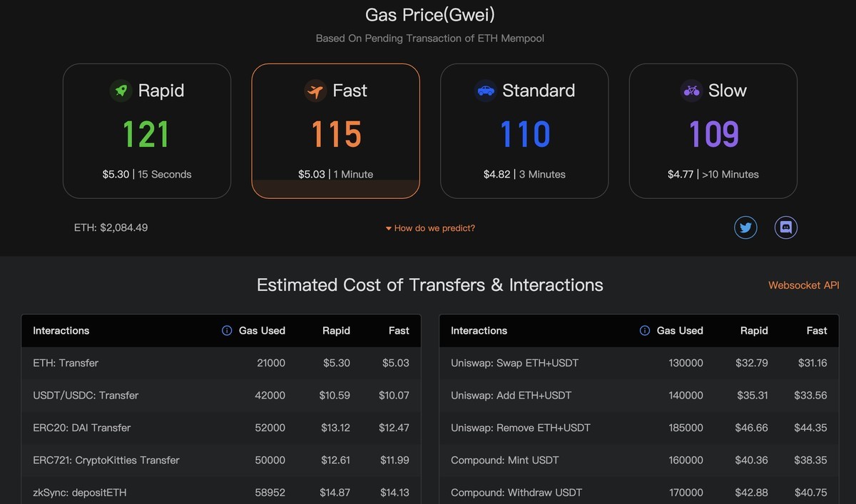This screenshot has height=504, width=856.
Task: Click the $11.99 Fast cost cell
Action: click(394, 461)
